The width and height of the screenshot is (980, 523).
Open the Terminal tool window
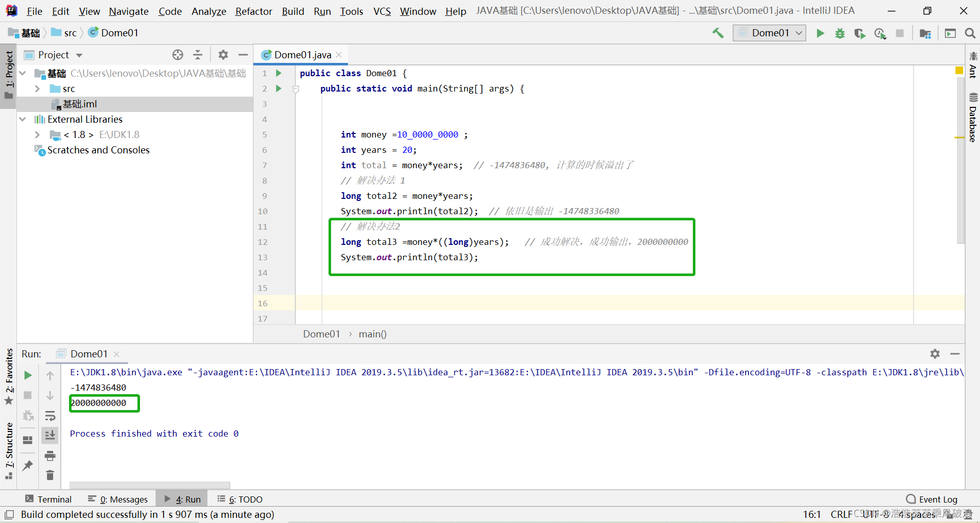point(49,499)
